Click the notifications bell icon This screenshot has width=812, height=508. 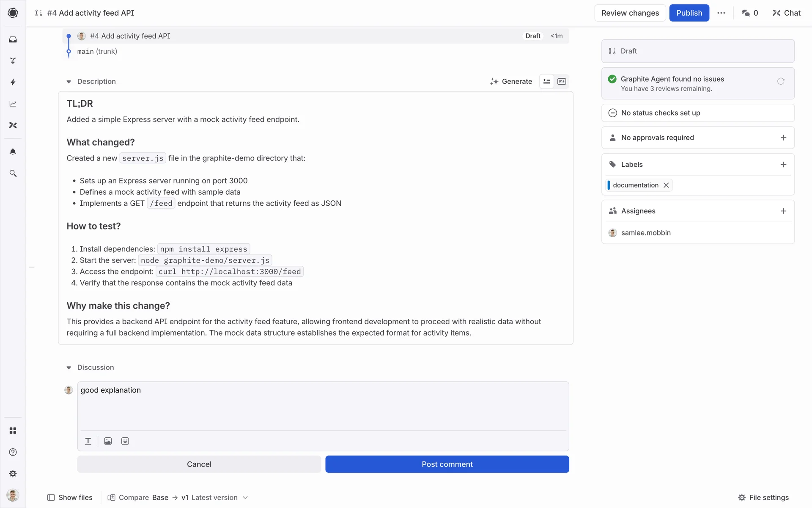point(13,152)
